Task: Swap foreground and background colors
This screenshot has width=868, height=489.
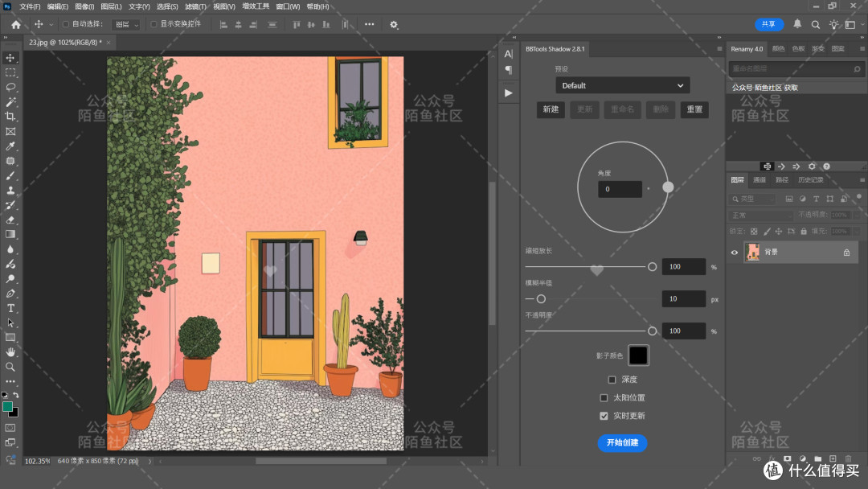Action: point(15,395)
